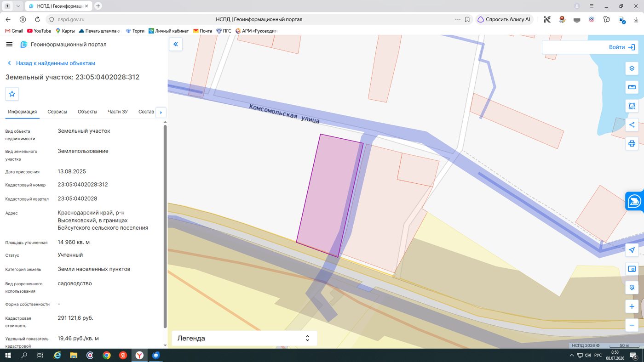This screenshot has width=644, height=362.
Task: Switch to the Объекты tab
Action: (x=87, y=112)
